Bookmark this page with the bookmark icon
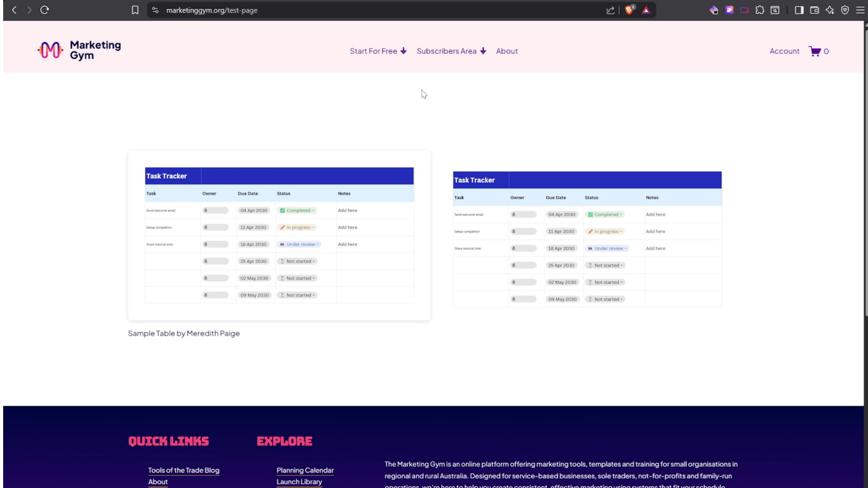Viewport: 868px width, 488px height. tap(135, 10)
